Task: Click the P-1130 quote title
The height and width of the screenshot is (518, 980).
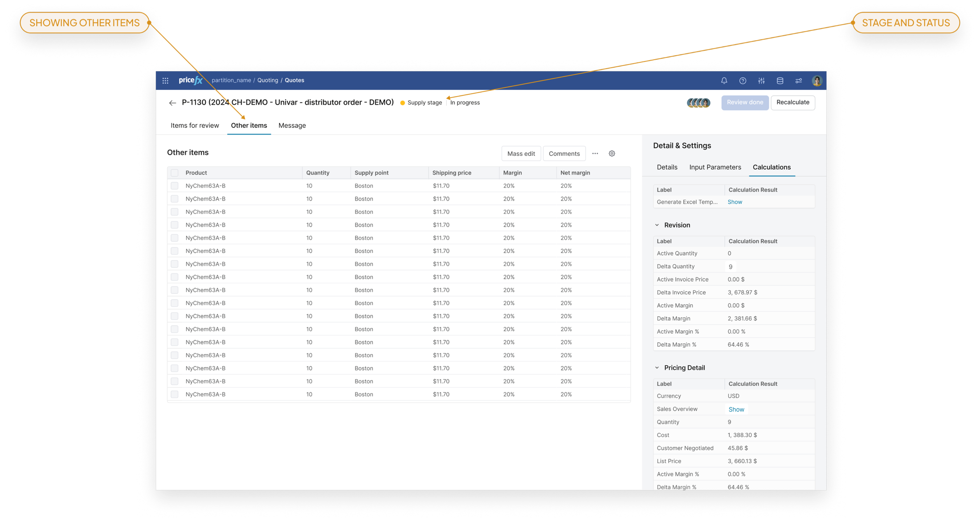Action: pos(288,102)
